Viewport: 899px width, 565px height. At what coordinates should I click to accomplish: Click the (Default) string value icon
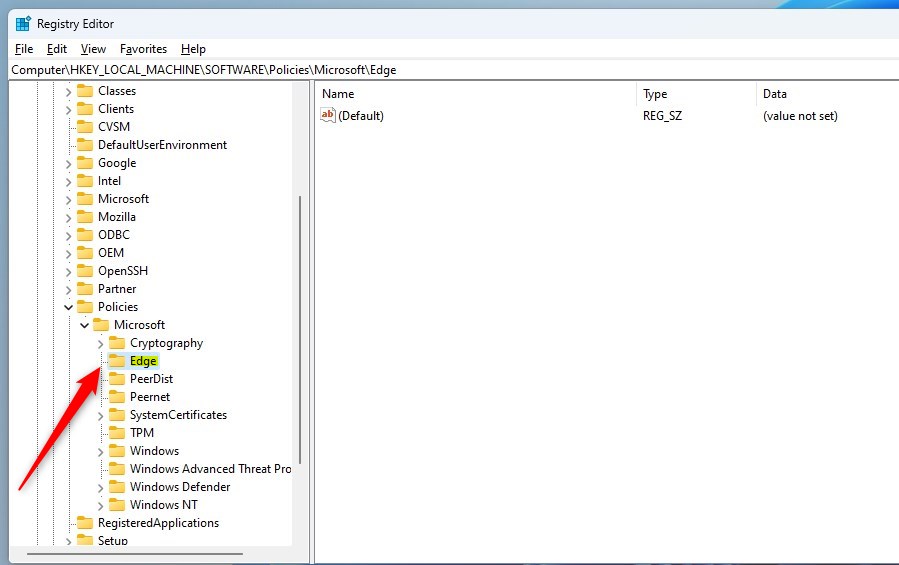coord(328,115)
